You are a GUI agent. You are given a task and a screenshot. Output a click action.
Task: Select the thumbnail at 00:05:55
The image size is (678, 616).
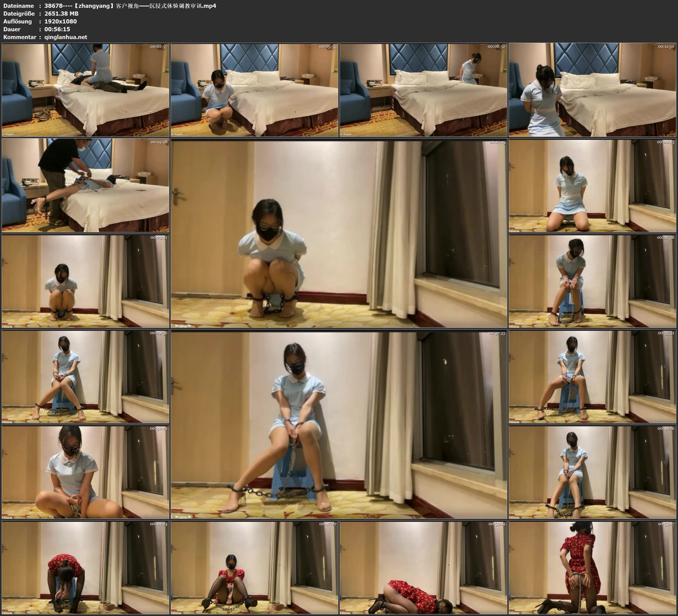(x=254, y=90)
